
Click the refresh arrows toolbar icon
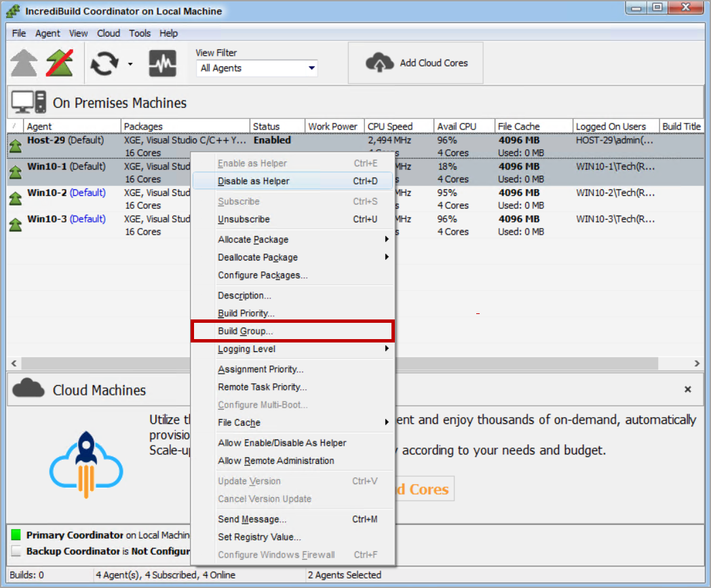(x=104, y=64)
